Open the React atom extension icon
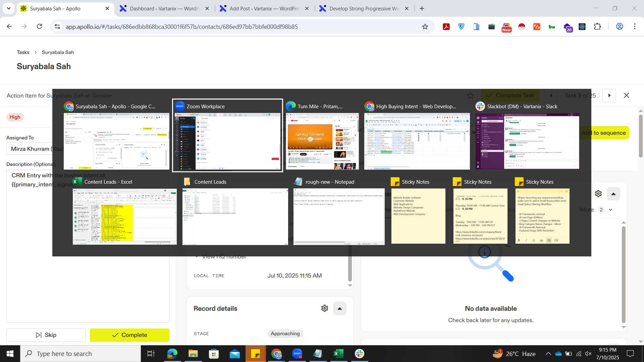Screen dimensions: 644x362 582,26
